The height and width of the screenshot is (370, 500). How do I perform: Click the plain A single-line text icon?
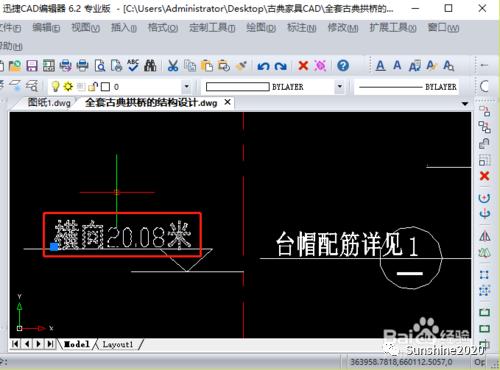(397, 65)
